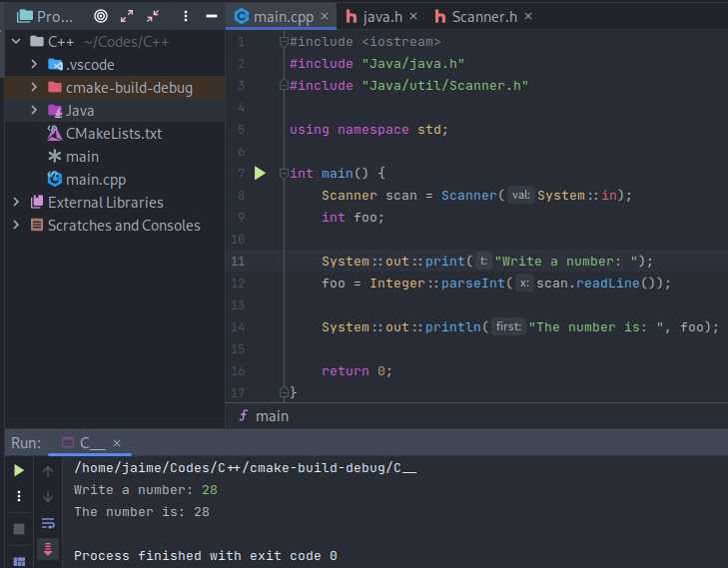Stop the running process
Image resolution: width=728 pixels, height=568 pixels.
(19, 529)
